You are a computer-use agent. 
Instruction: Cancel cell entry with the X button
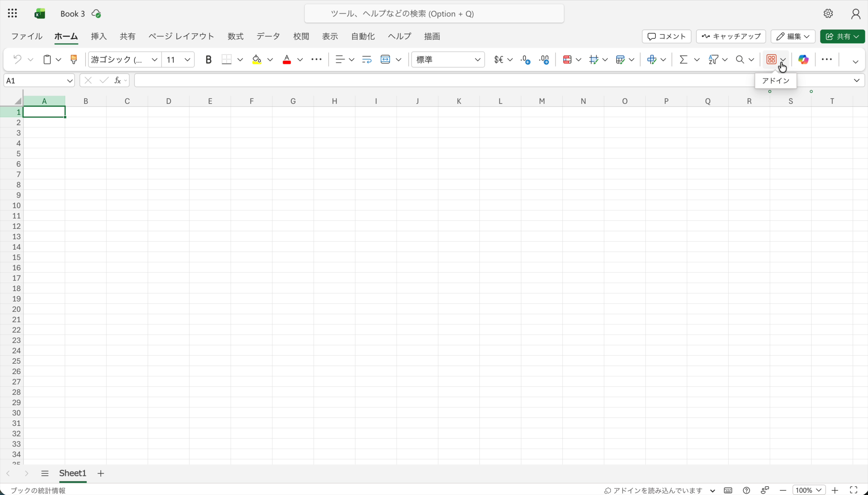[x=88, y=80]
